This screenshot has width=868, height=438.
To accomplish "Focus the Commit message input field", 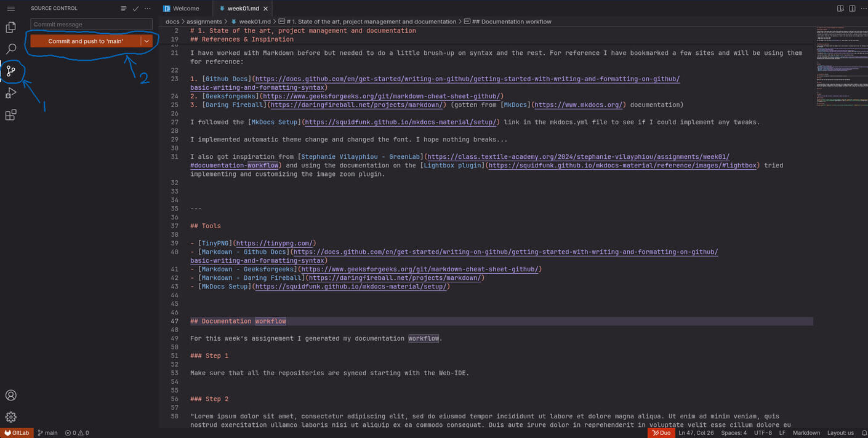I will point(91,25).
